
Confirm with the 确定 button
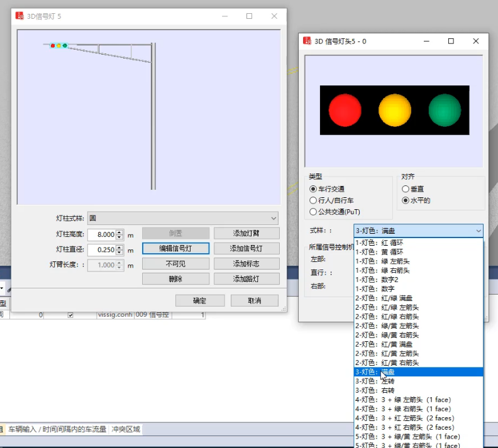[200, 300]
